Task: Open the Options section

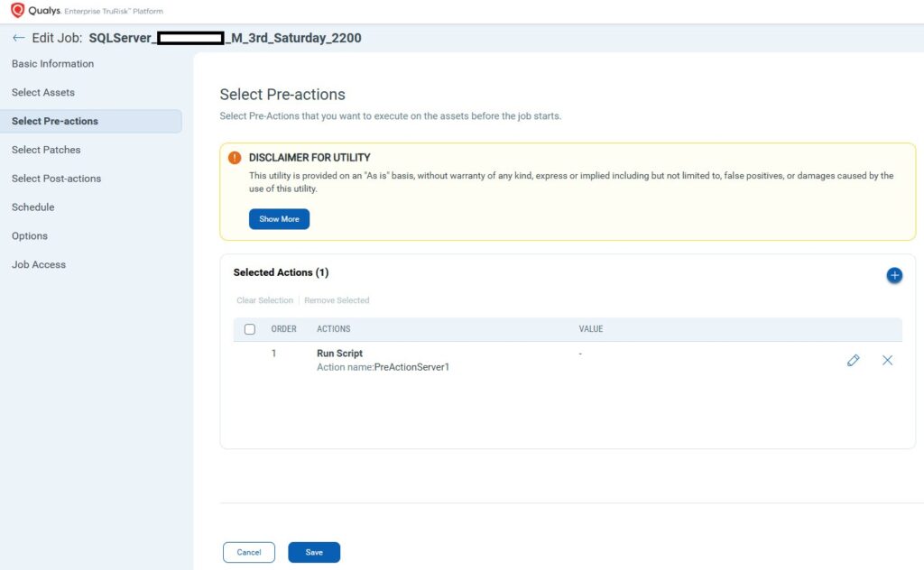Action: (30, 236)
